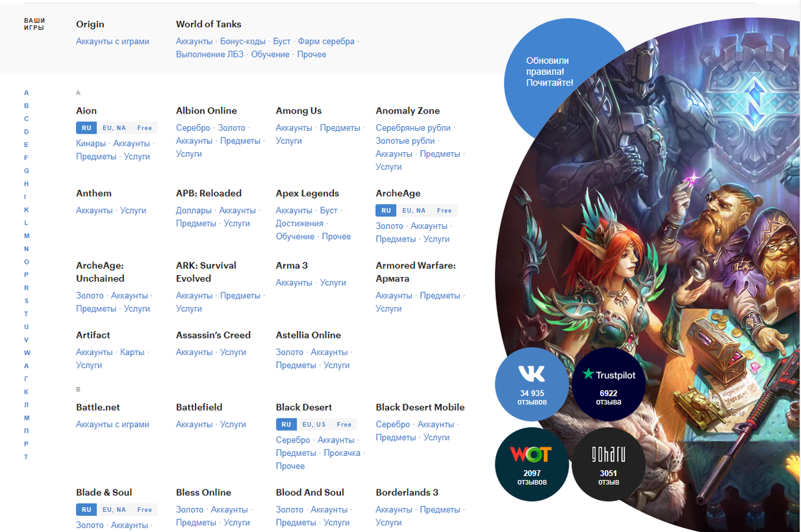Open Black Desert Прокачка link

pos(342,453)
